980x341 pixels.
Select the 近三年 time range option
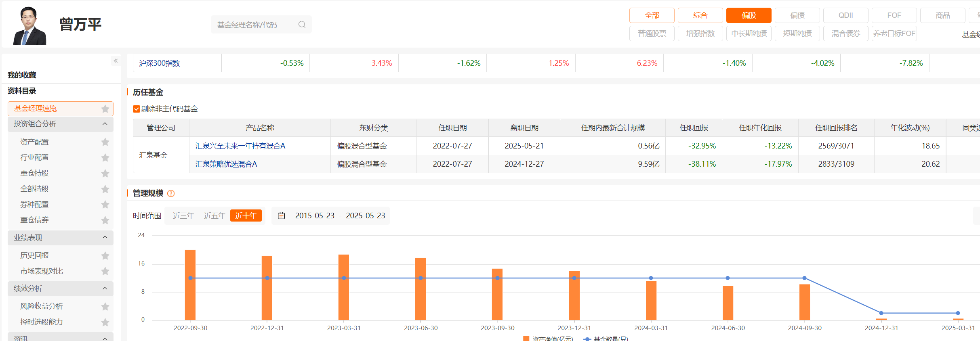[x=183, y=216]
